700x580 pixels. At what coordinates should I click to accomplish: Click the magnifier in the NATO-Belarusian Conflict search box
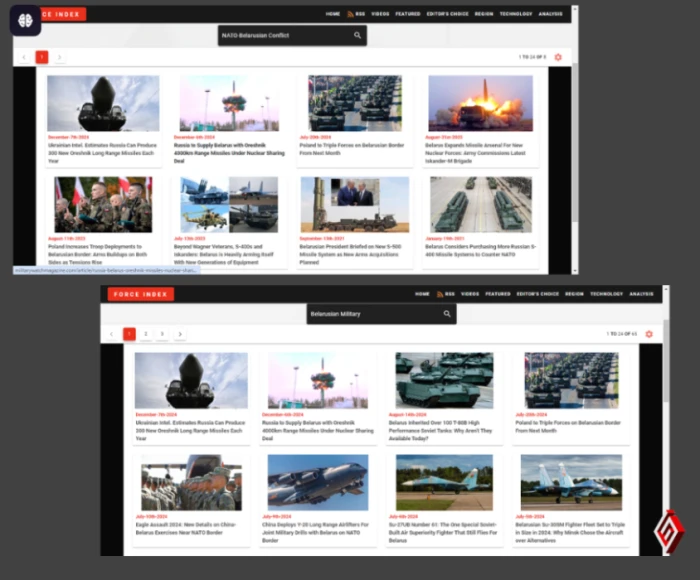pos(357,35)
